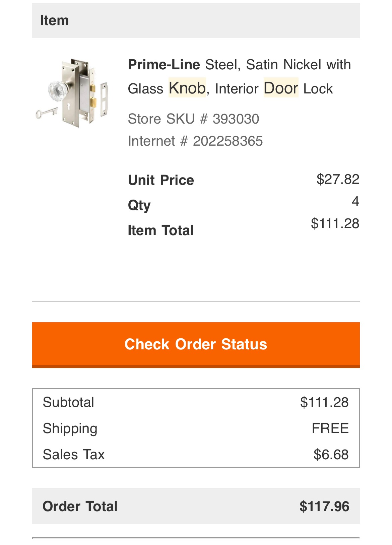
Task: Click the $27.82 unit price value
Action: pyautogui.click(x=338, y=179)
